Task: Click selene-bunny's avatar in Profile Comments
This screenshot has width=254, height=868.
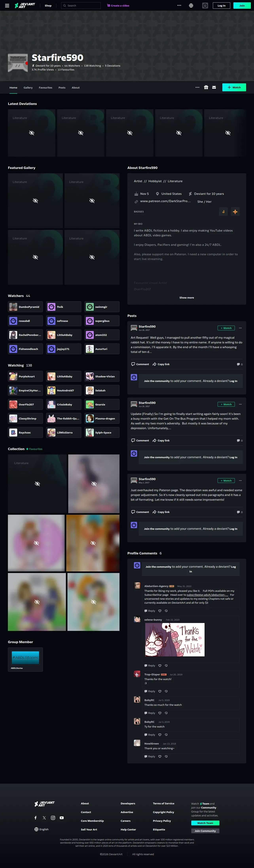Action: 137,619
